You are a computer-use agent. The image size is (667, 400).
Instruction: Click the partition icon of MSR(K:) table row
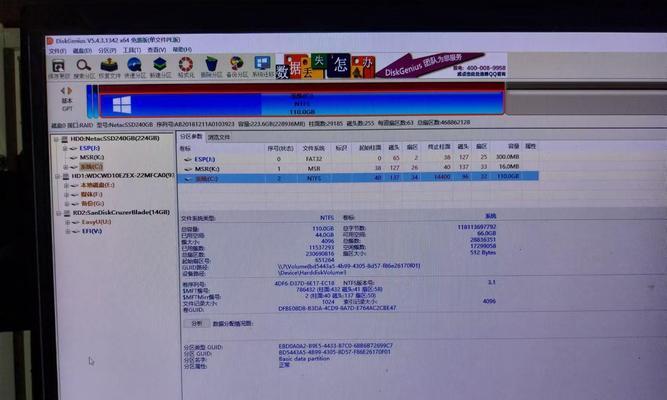188,169
